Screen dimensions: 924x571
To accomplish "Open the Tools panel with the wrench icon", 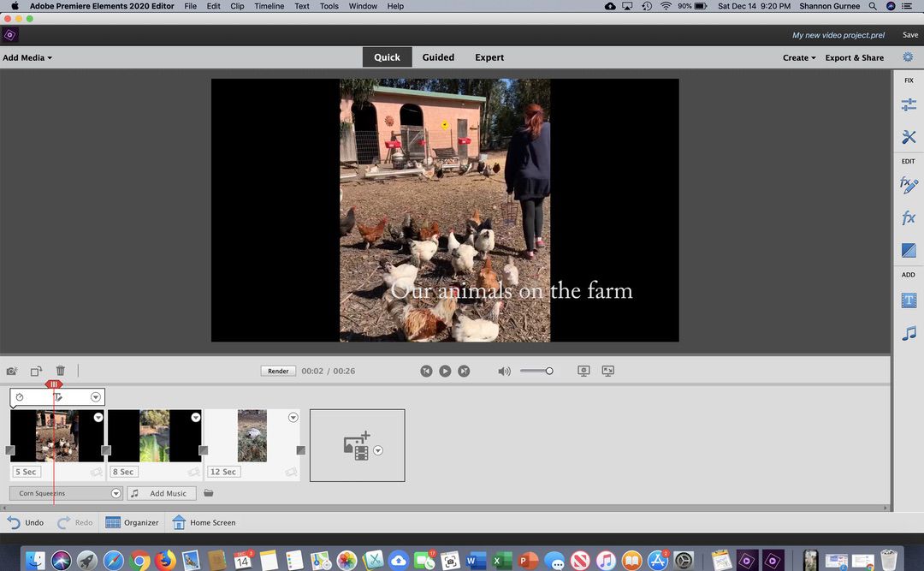I will 909,137.
